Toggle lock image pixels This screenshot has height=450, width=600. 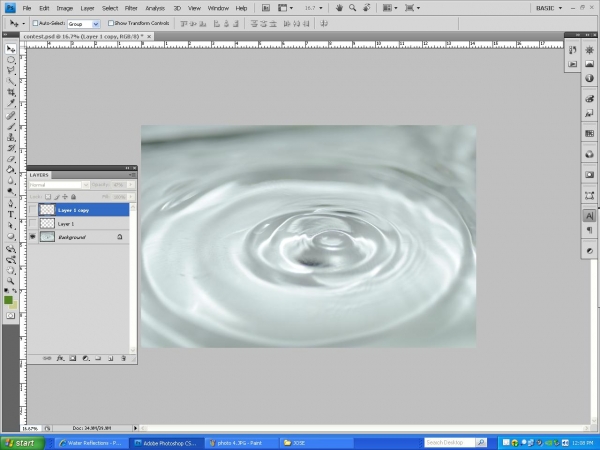pyautogui.click(x=57, y=197)
